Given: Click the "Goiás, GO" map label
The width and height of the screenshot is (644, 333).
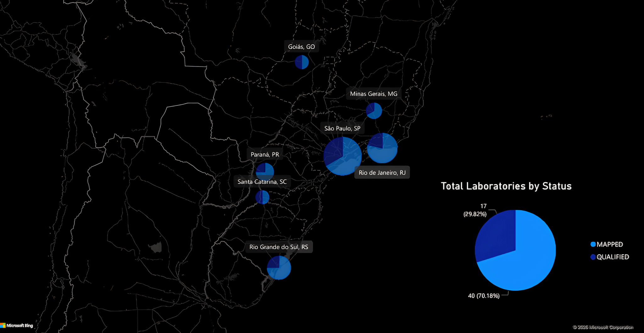Looking at the screenshot, I should (x=301, y=47).
